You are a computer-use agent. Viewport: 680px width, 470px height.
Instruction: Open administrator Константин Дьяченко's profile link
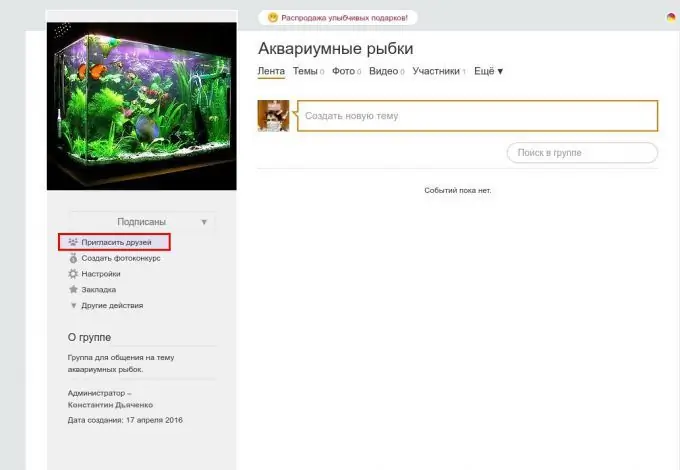(x=109, y=406)
